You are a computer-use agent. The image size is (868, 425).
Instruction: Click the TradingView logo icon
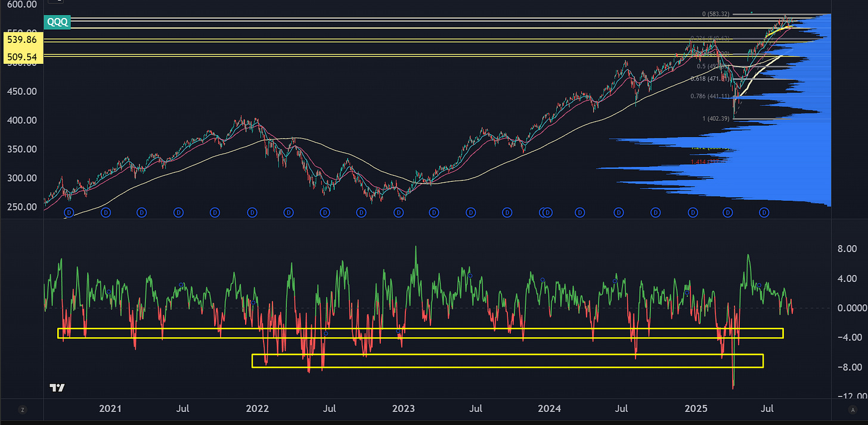[x=57, y=387]
